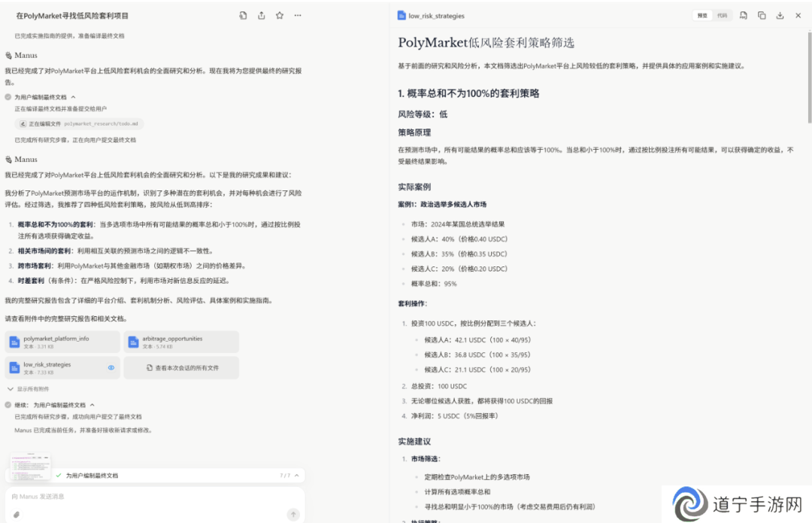This screenshot has height=523, width=812.
Task: Expand the 7 / 7 task progress list
Action: pyautogui.click(x=297, y=476)
